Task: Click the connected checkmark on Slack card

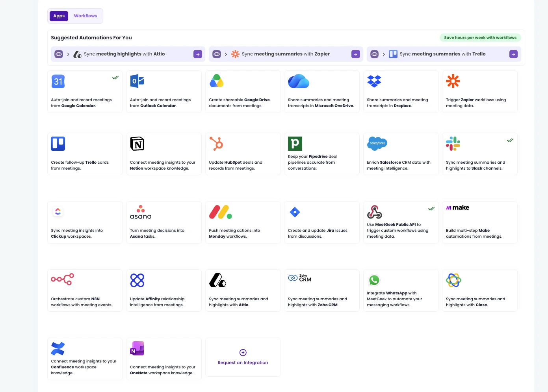Action: [510, 140]
